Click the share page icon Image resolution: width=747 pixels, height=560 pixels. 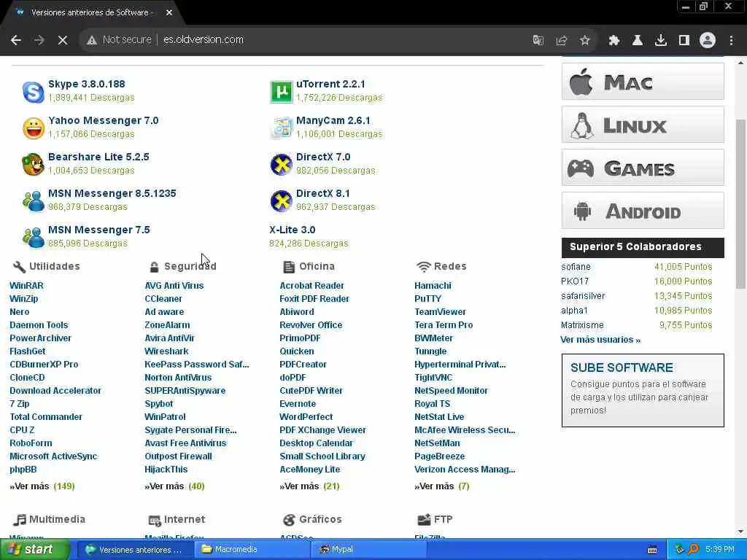tap(561, 40)
